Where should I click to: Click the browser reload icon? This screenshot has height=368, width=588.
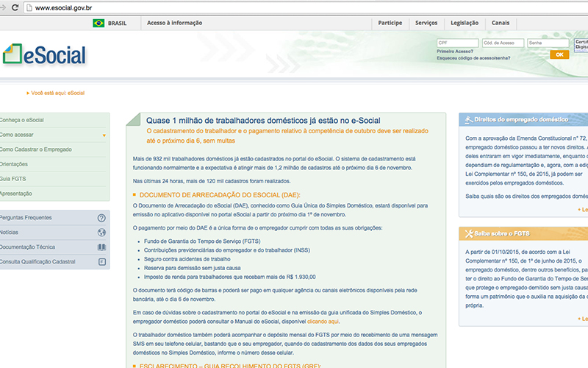(15, 7)
